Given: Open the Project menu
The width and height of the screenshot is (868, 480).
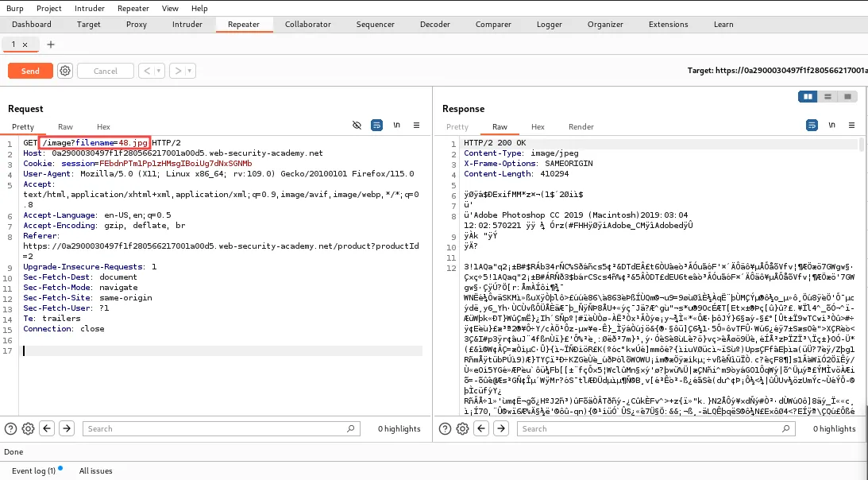Looking at the screenshot, I should pyautogui.click(x=48, y=8).
